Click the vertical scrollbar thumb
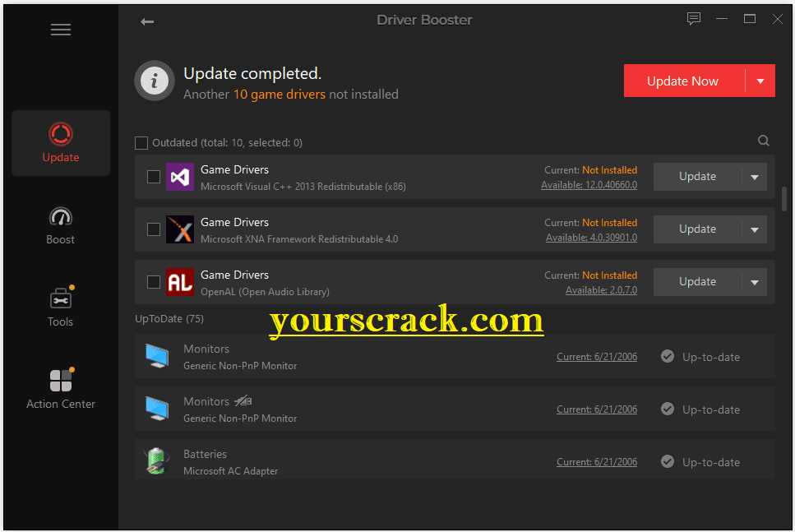This screenshot has width=795, height=532. (x=784, y=199)
